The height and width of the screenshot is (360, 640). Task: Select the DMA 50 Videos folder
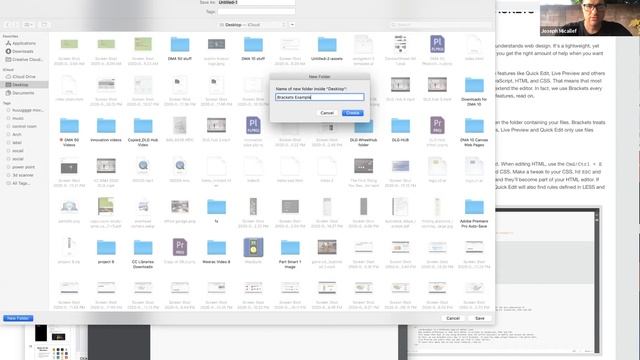coord(69,132)
